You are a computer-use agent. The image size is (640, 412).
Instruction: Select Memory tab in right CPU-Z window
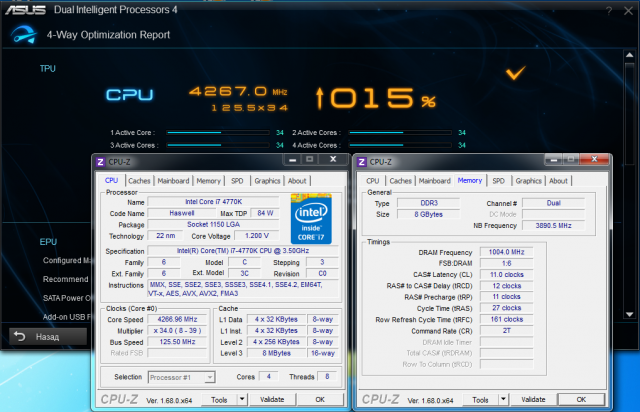pyautogui.click(x=470, y=180)
